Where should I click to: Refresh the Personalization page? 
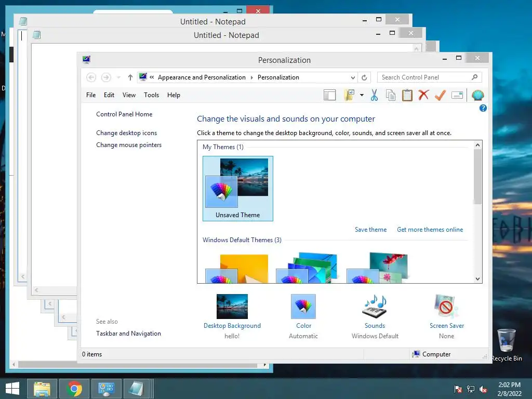point(364,78)
